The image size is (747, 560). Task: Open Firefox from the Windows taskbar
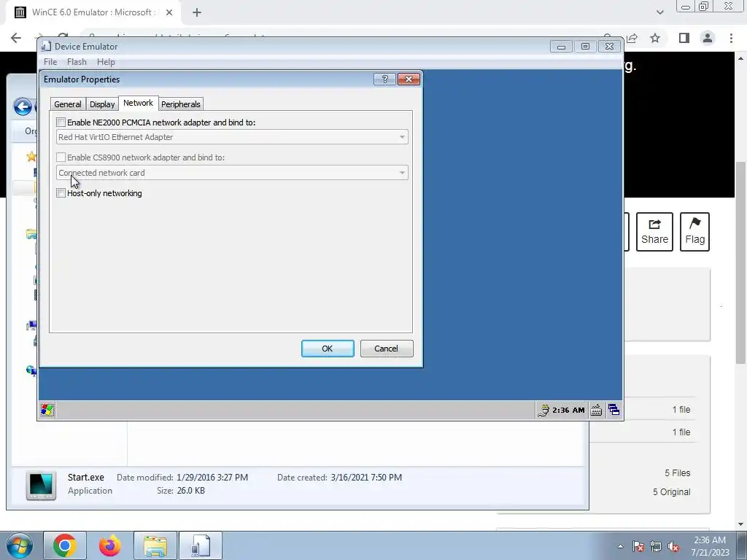click(x=110, y=545)
